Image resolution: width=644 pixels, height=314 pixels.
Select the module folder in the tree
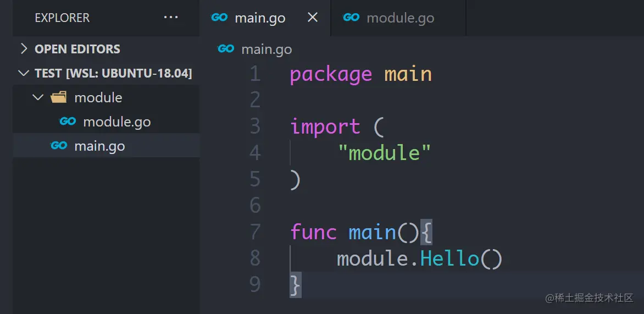point(107,97)
